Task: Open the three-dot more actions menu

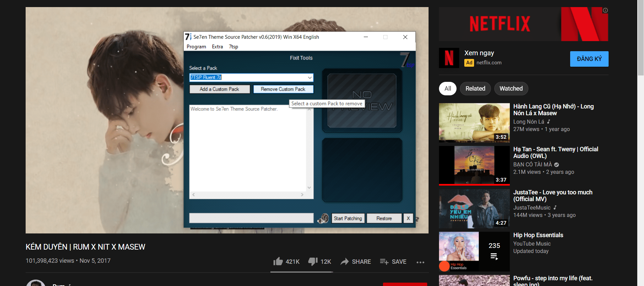Action: 420,262
